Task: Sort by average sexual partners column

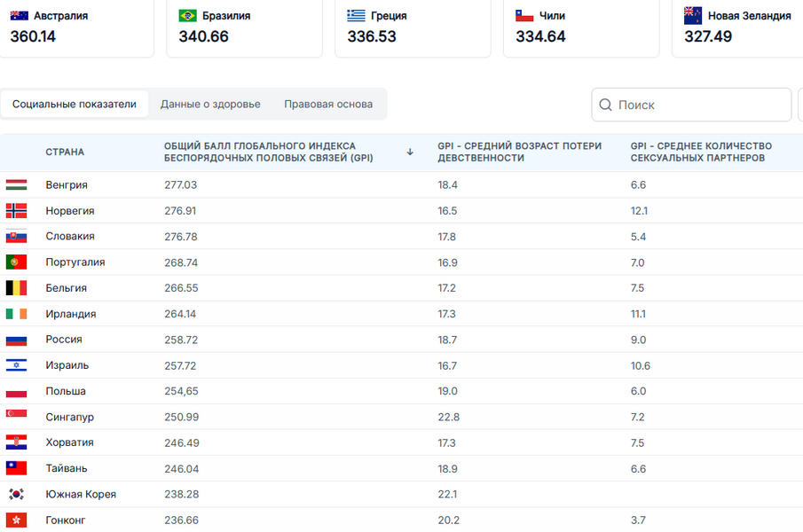Action: [x=701, y=152]
